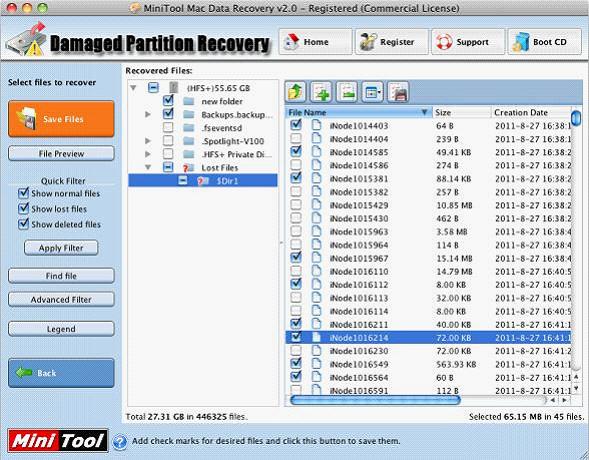Open the Home tab
This screenshot has height=460, width=589.
click(316, 42)
